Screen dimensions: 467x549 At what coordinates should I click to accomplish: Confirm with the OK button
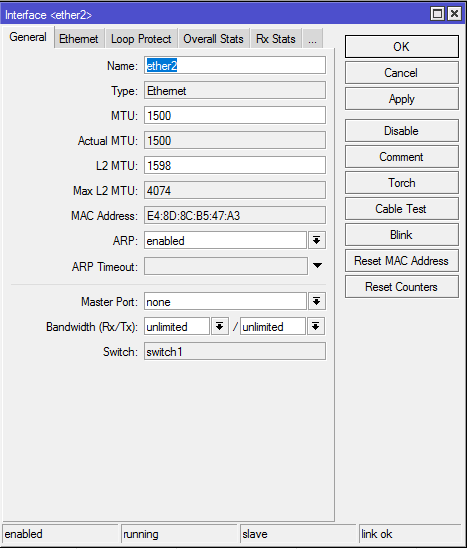click(402, 47)
